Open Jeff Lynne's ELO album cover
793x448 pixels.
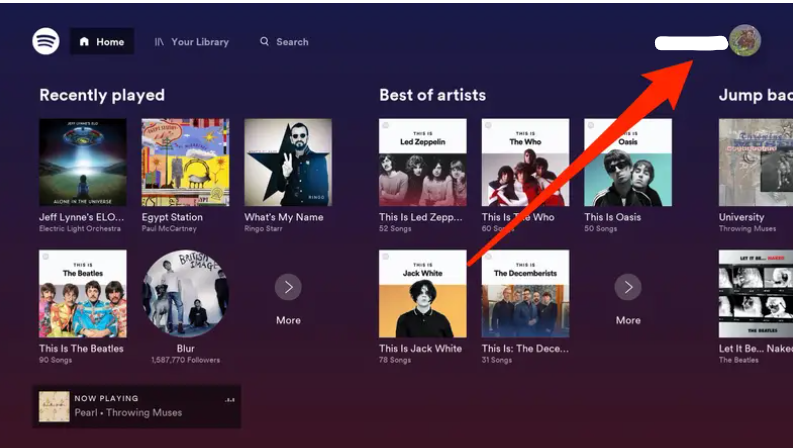[x=83, y=162]
